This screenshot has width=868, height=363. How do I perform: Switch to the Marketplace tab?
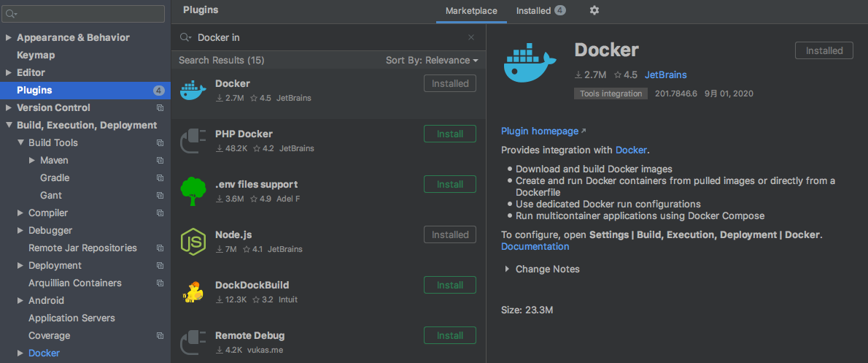(471, 10)
